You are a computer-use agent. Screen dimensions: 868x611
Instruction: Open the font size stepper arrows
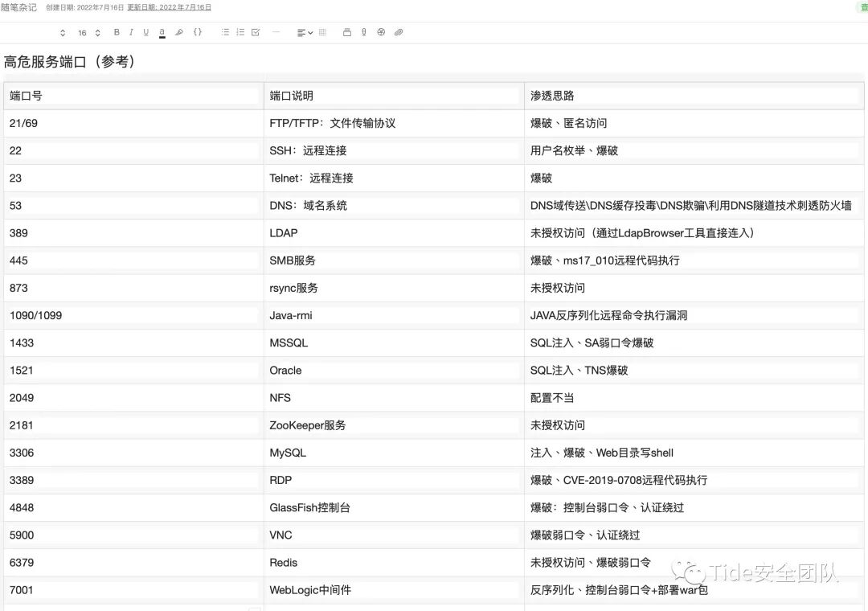(97, 33)
